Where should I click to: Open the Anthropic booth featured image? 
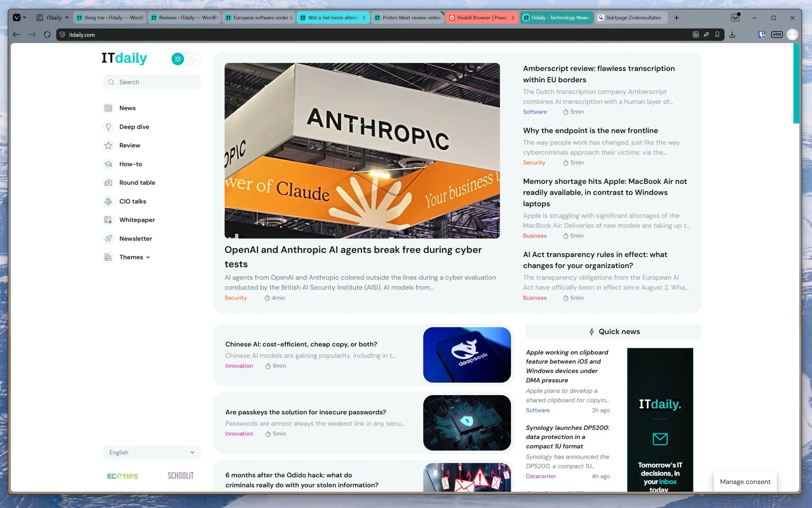362,150
